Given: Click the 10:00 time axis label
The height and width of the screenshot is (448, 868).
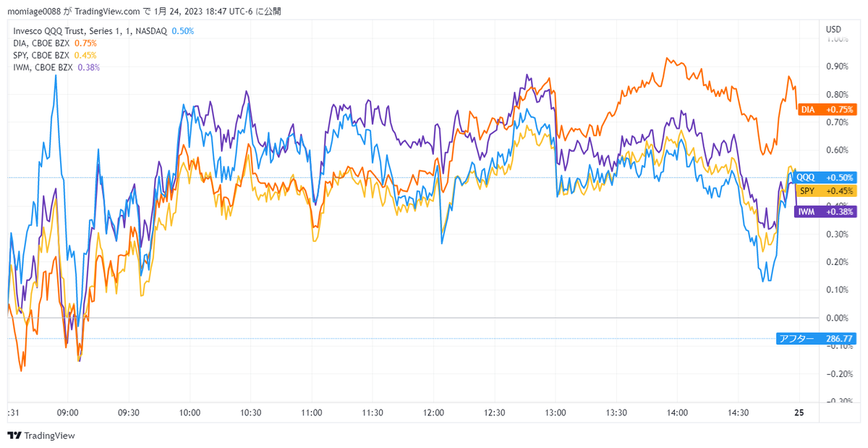Looking at the screenshot, I should pyautogui.click(x=190, y=413).
